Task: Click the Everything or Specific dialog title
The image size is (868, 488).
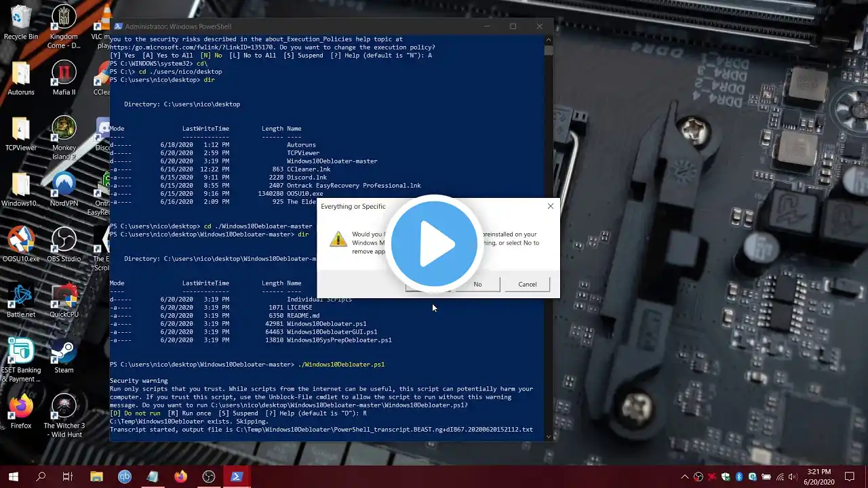Action: pos(353,207)
